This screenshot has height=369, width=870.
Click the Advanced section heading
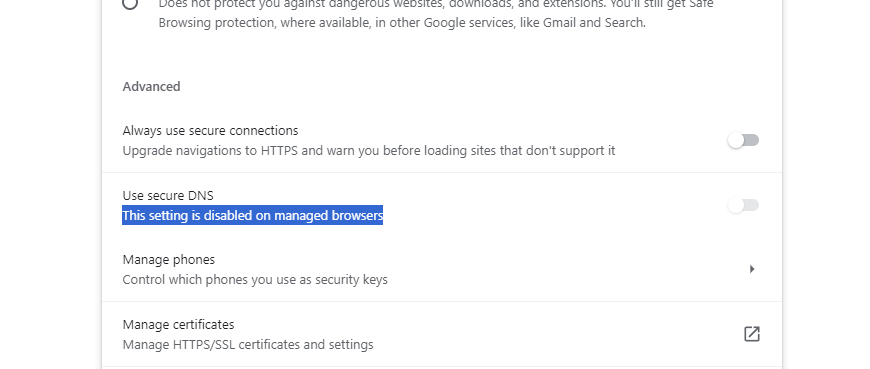(x=151, y=87)
